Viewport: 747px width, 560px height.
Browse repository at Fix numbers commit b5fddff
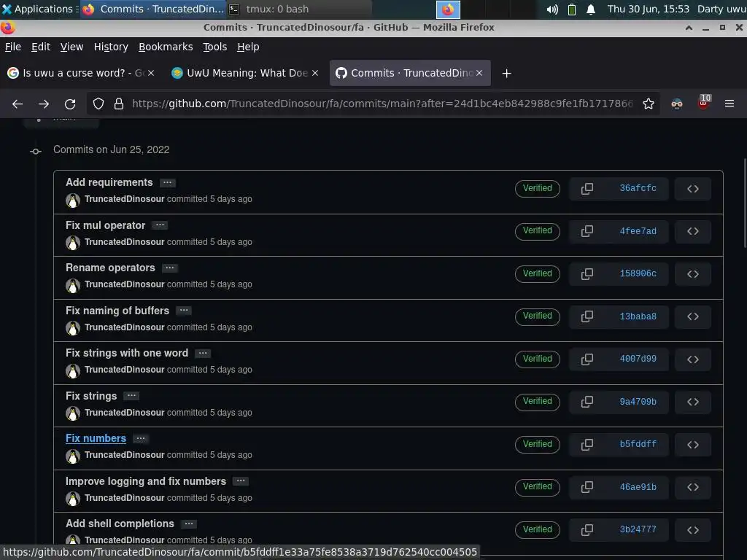(x=693, y=444)
